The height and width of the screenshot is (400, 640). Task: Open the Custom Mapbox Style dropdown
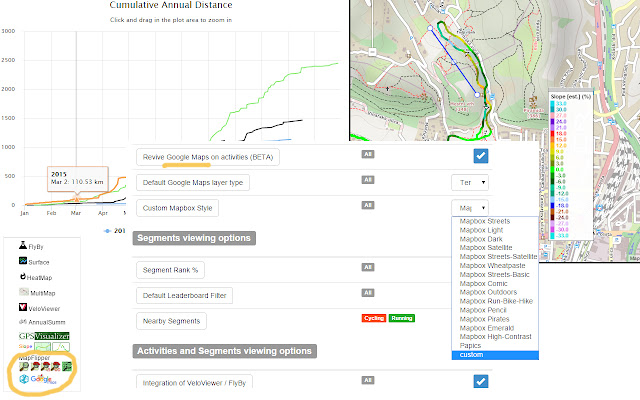(x=471, y=208)
